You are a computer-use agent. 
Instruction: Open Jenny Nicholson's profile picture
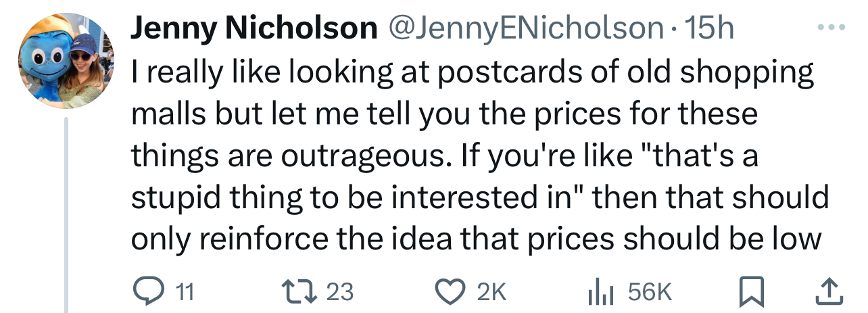(x=65, y=61)
